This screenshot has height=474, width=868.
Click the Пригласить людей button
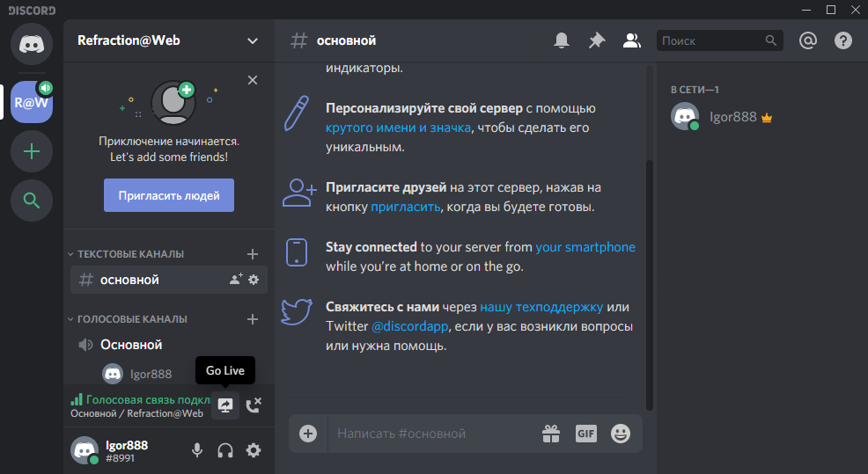click(x=169, y=195)
